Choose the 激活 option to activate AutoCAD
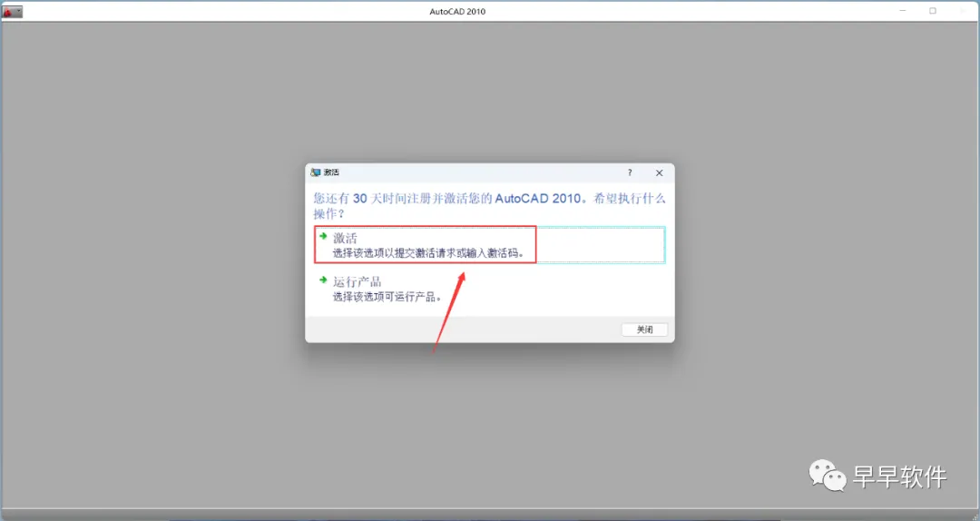 click(x=489, y=244)
